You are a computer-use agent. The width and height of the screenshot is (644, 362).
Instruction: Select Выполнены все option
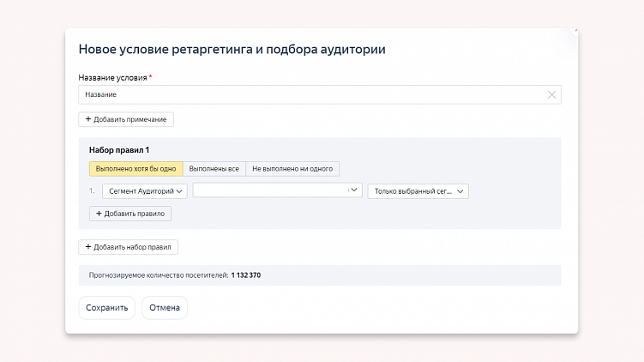214,169
